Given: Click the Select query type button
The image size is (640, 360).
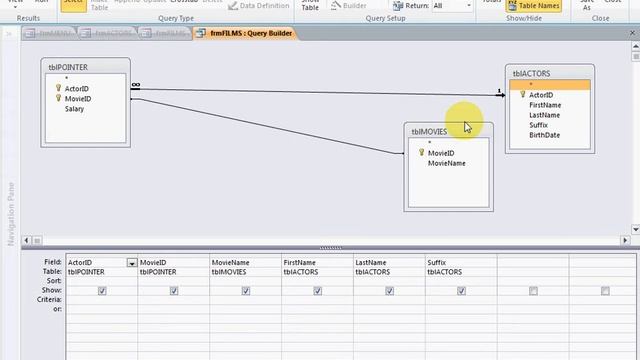Looking at the screenshot, I should (x=73, y=5).
